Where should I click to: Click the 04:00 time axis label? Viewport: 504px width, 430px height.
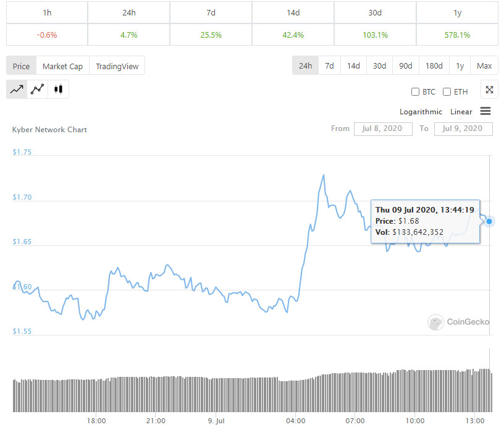295,421
